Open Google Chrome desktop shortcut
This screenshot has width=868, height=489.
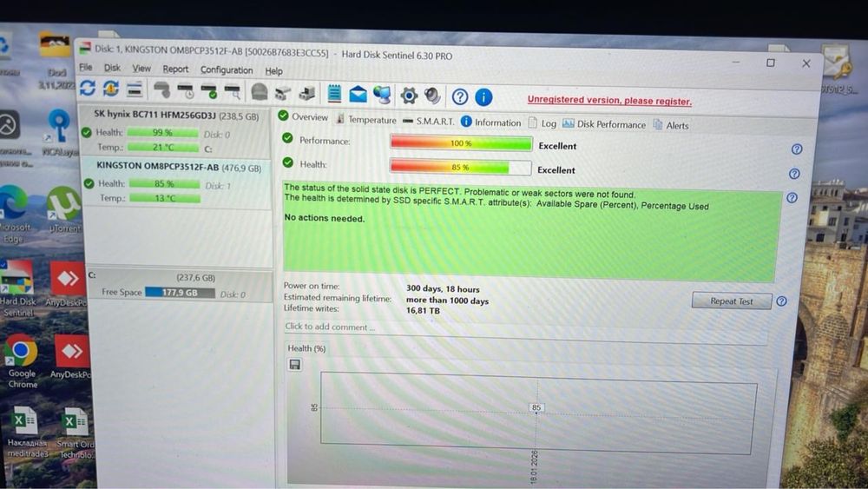tap(22, 361)
